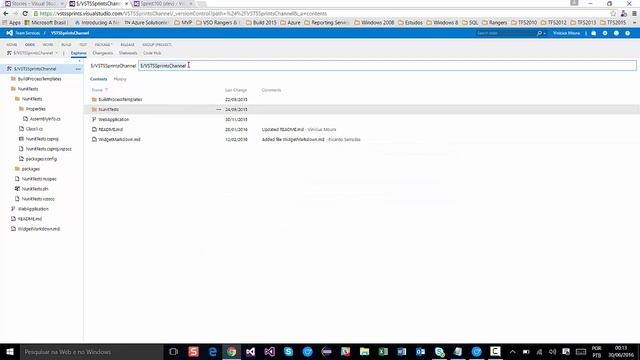Click the Team Services link in header
Image resolution: width=640 pixels, height=360 pixels.
click(27, 33)
